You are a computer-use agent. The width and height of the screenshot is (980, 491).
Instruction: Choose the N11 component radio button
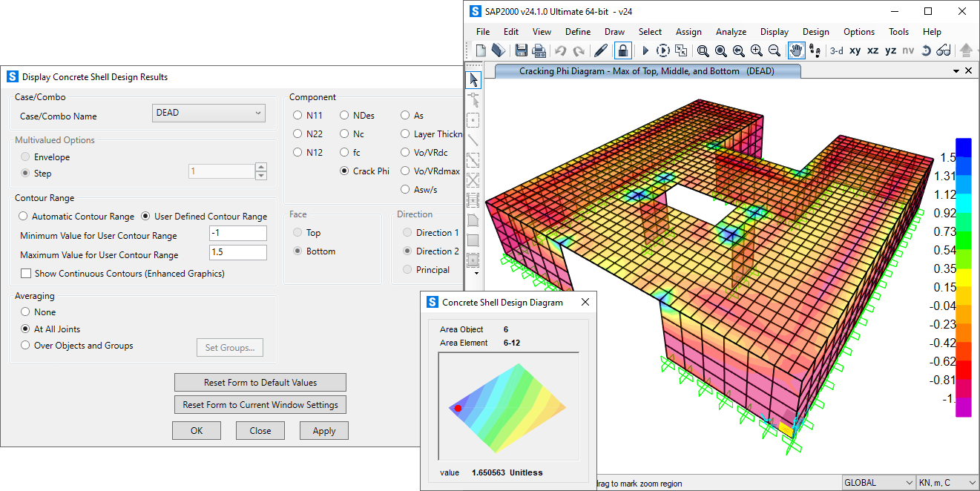click(297, 116)
